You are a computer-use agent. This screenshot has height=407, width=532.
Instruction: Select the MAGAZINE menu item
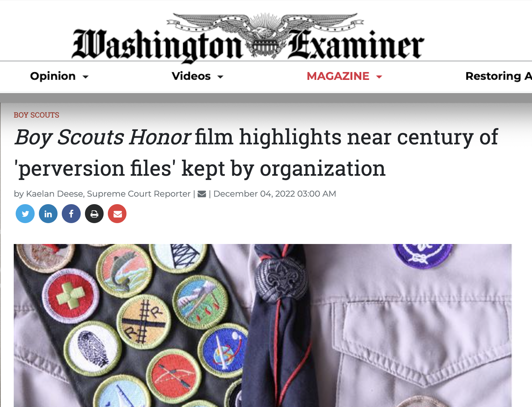338,76
